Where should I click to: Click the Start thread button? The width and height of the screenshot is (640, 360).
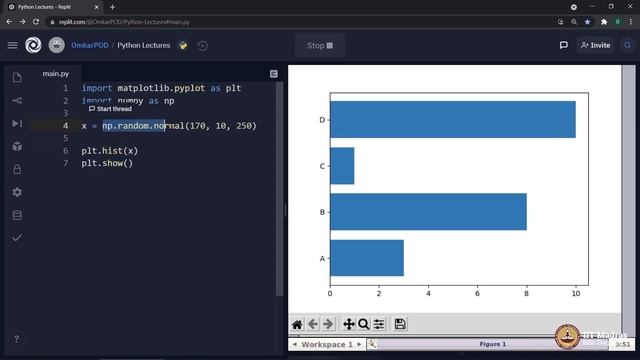[x=110, y=109]
